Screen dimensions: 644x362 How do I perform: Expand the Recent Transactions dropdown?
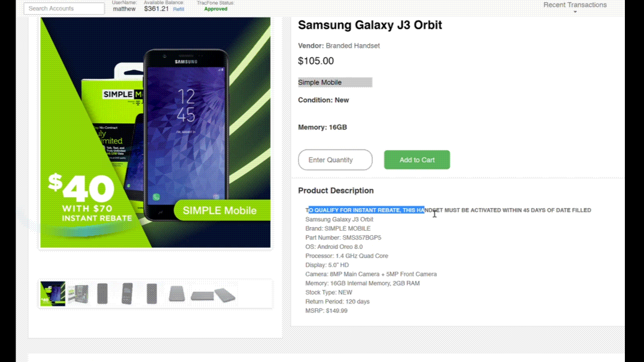pyautogui.click(x=575, y=7)
